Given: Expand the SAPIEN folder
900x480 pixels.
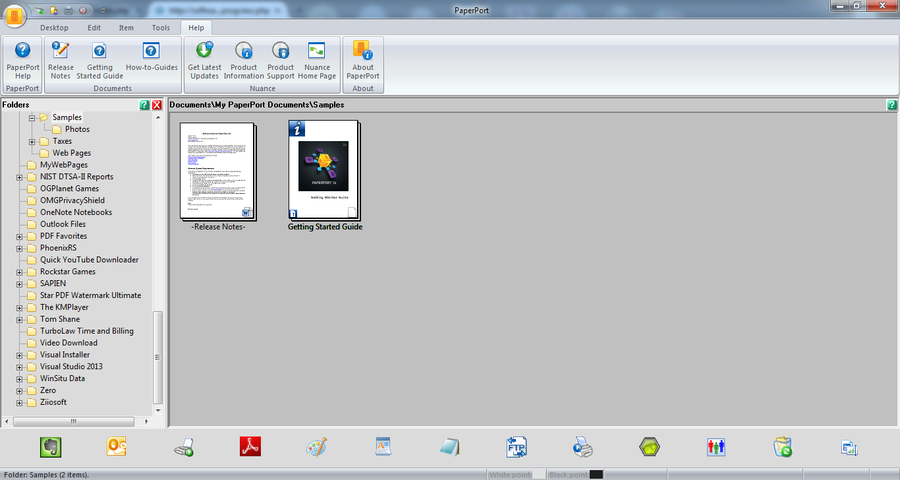Looking at the screenshot, I should click(x=20, y=284).
